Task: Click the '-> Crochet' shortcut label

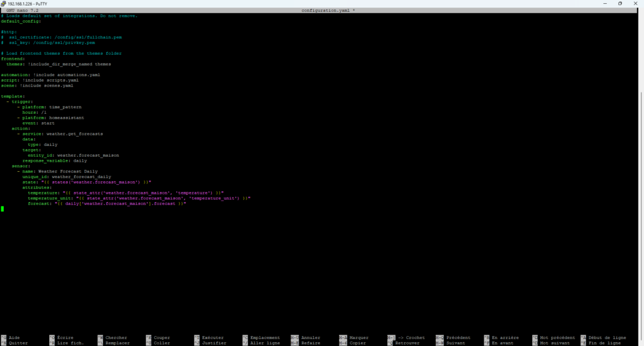Action: tap(411, 338)
